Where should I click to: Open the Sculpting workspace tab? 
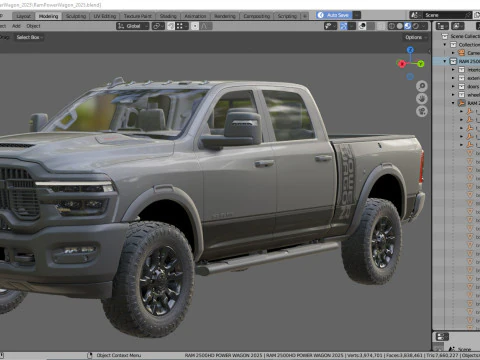pos(76,16)
